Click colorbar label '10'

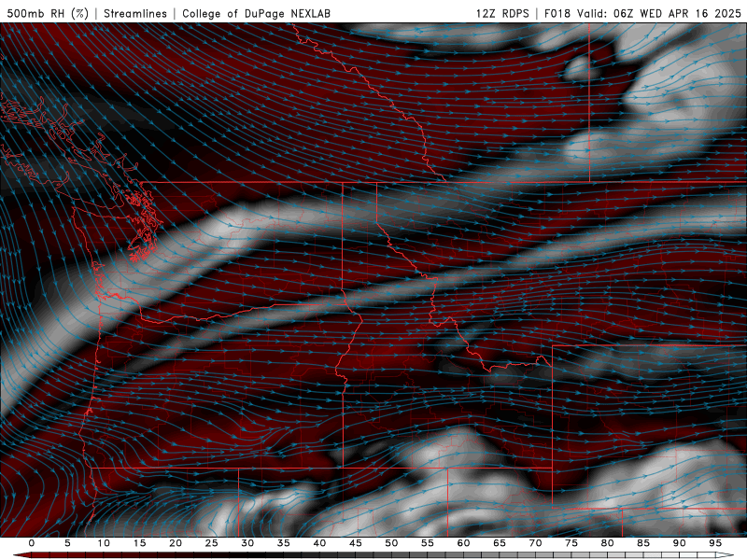pyautogui.click(x=104, y=543)
